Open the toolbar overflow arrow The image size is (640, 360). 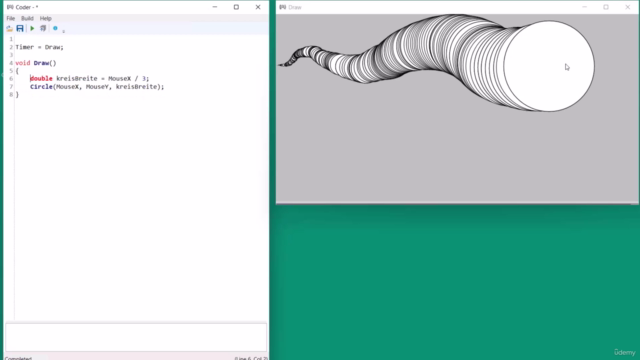64,31
